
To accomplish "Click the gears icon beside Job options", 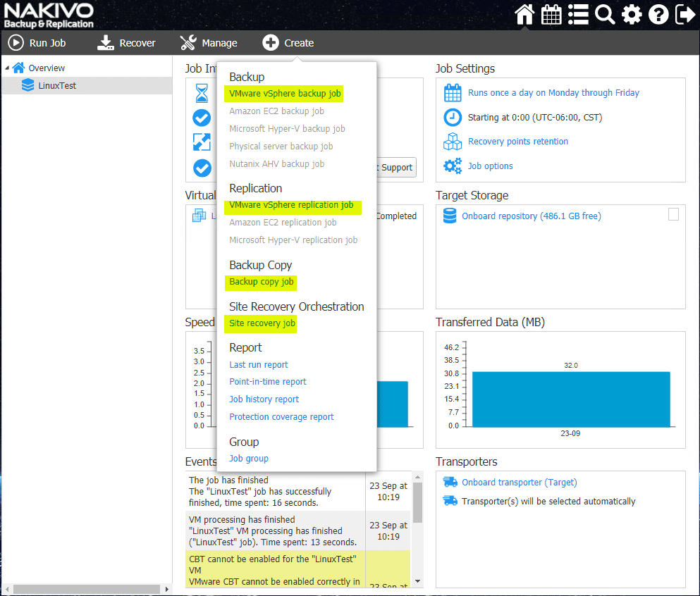I will pyautogui.click(x=453, y=166).
